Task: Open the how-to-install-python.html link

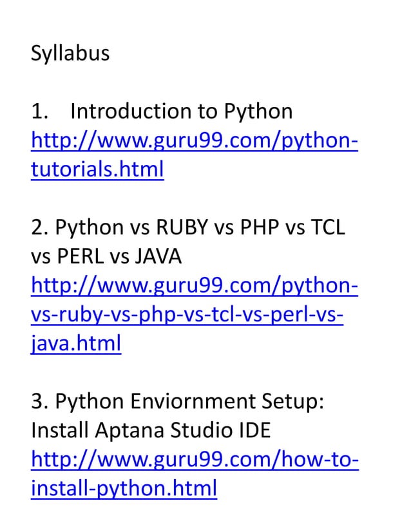Action: click(195, 460)
